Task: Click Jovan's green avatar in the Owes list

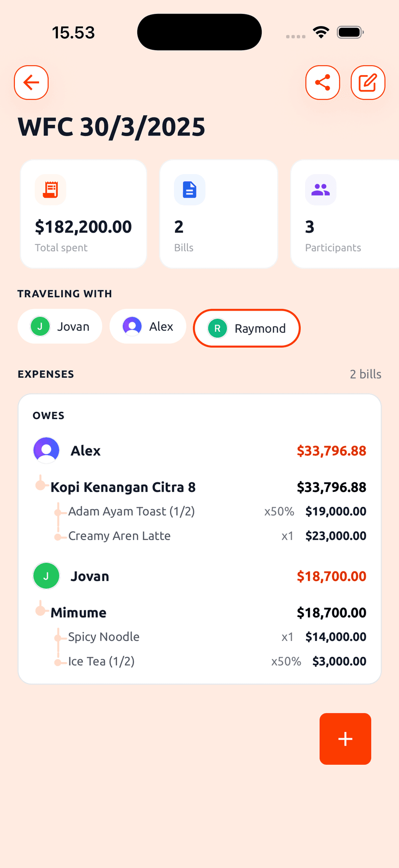Action: point(46,575)
